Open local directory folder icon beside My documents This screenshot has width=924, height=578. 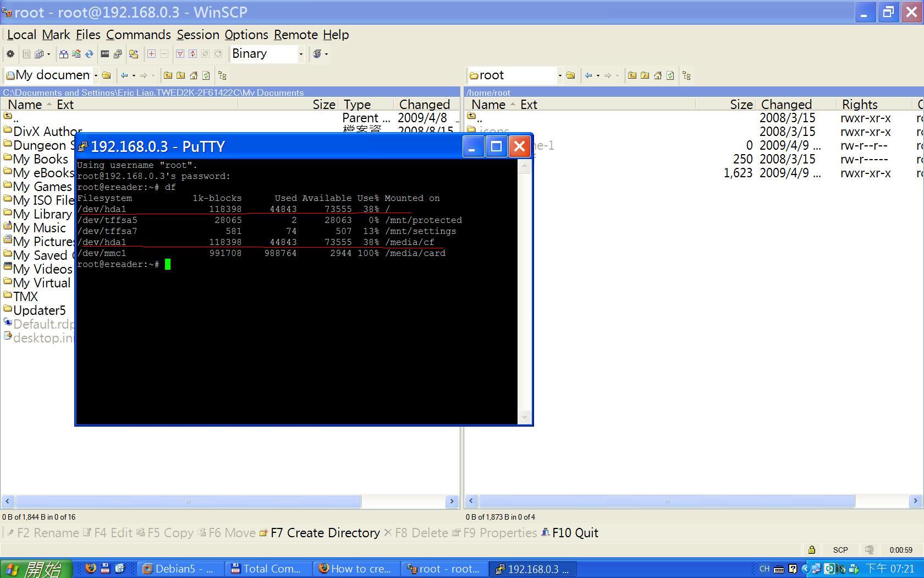(107, 75)
